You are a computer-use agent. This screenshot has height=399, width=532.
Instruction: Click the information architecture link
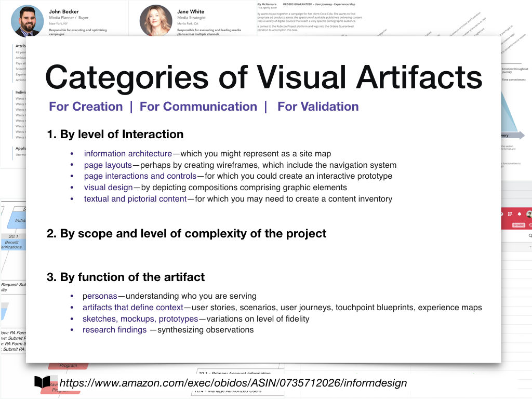(x=128, y=154)
